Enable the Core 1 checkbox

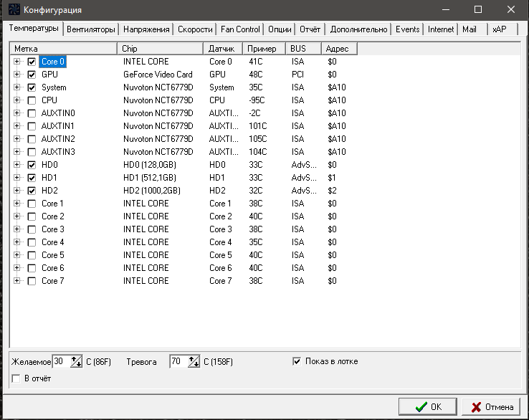pos(32,204)
